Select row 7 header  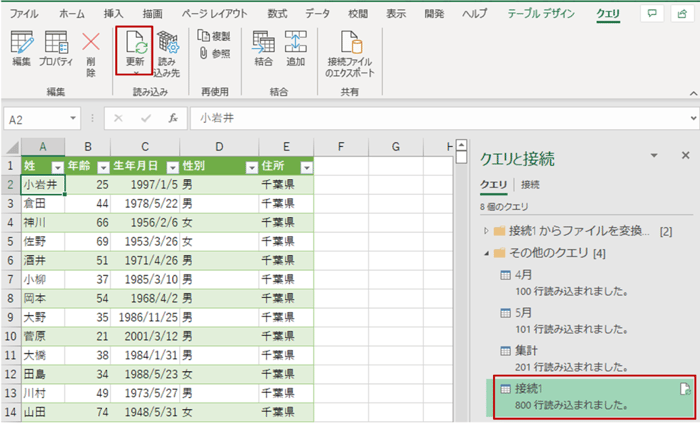coord(11,279)
